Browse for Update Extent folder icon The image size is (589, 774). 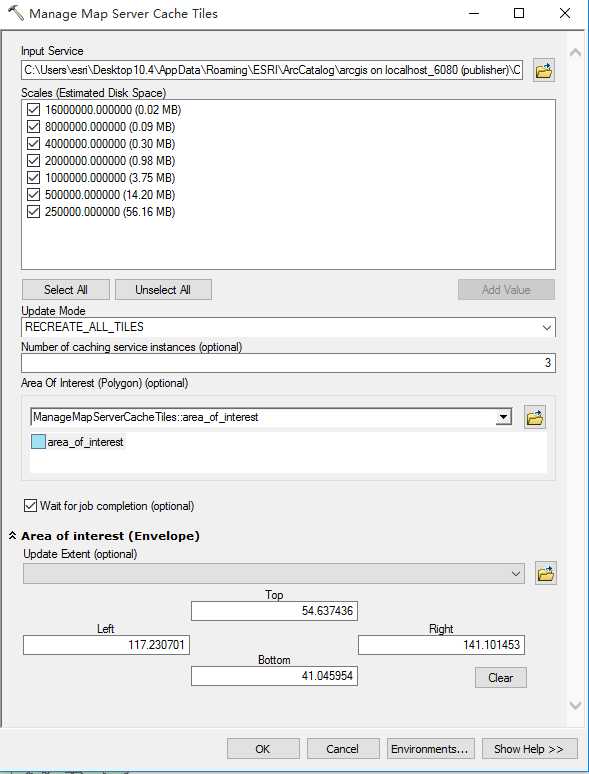point(546,574)
